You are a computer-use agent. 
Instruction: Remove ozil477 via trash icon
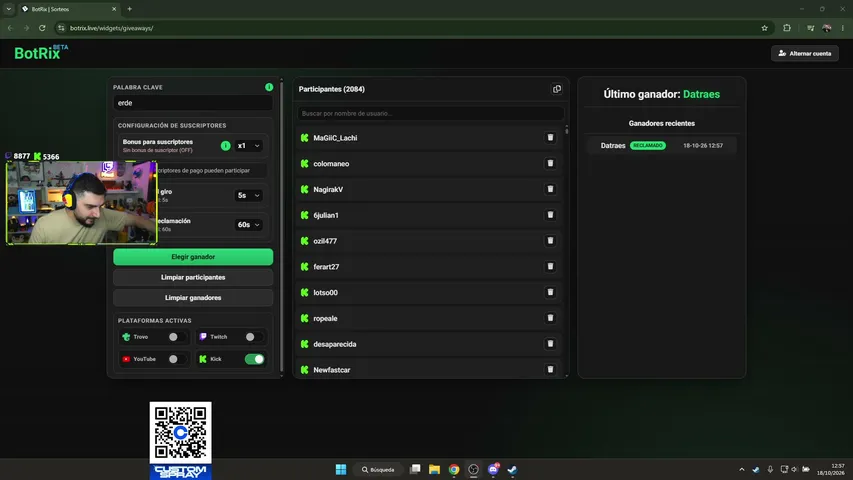[550, 241]
